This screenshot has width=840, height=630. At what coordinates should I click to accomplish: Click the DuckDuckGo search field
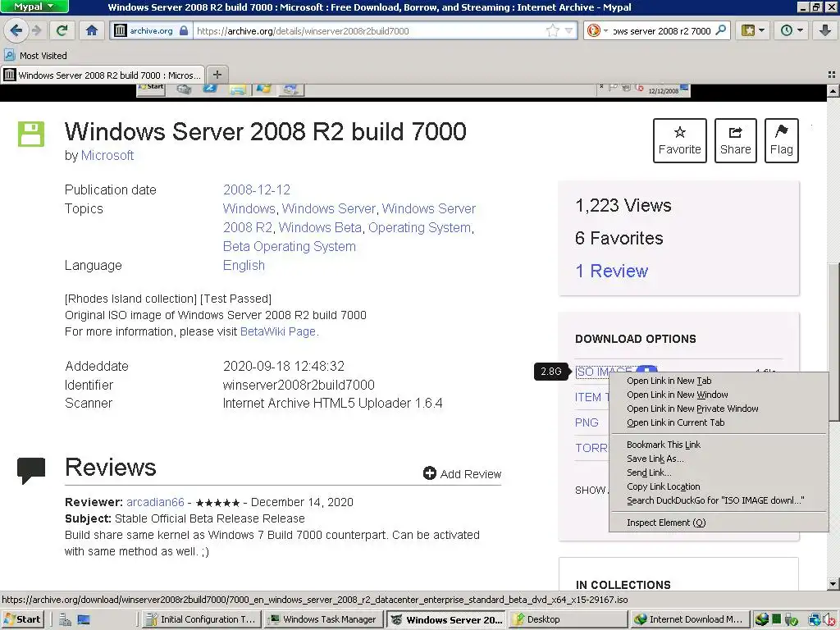662,30
